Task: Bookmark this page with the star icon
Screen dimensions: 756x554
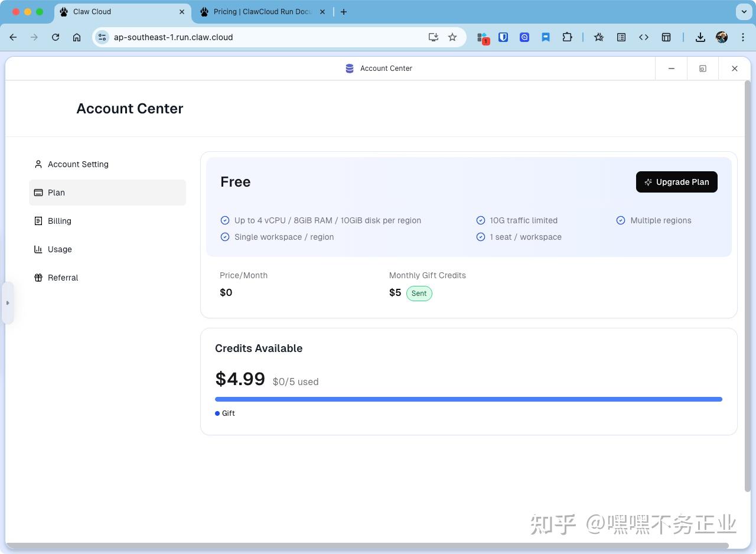Action: pos(452,37)
